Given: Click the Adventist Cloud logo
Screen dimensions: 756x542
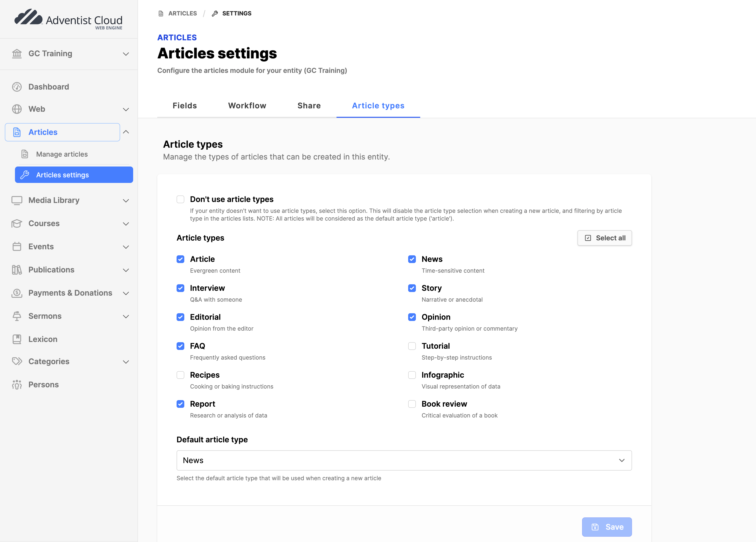Looking at the screenshot, I should (x=68, y=19).
